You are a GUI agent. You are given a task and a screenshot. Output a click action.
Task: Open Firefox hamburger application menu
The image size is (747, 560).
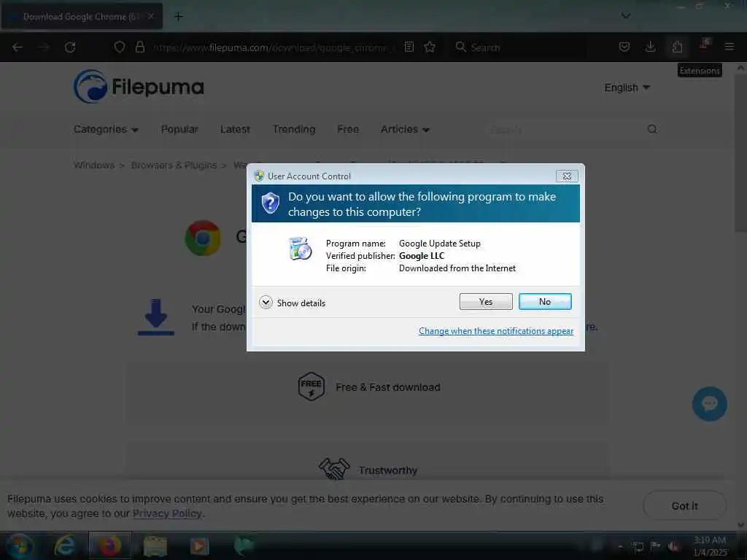click(729, 47)
